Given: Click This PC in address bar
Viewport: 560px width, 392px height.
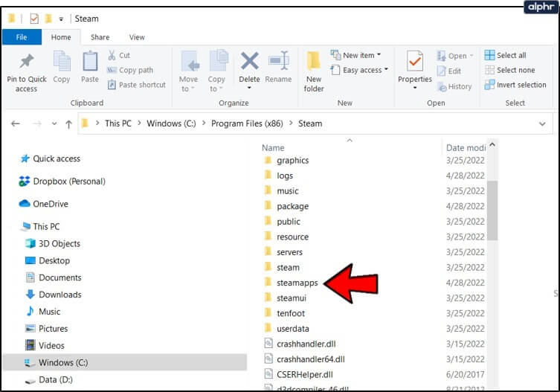Looking at the screenshot, I should click(x=118, y=123).
